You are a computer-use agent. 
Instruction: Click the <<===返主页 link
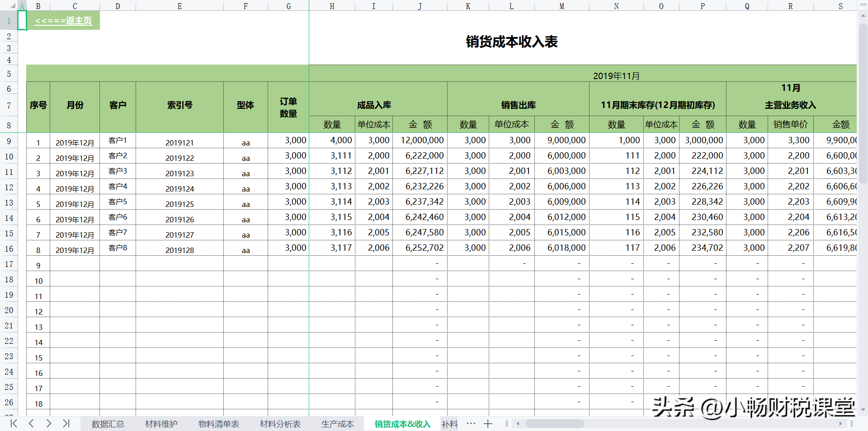(x=63, y=21)
